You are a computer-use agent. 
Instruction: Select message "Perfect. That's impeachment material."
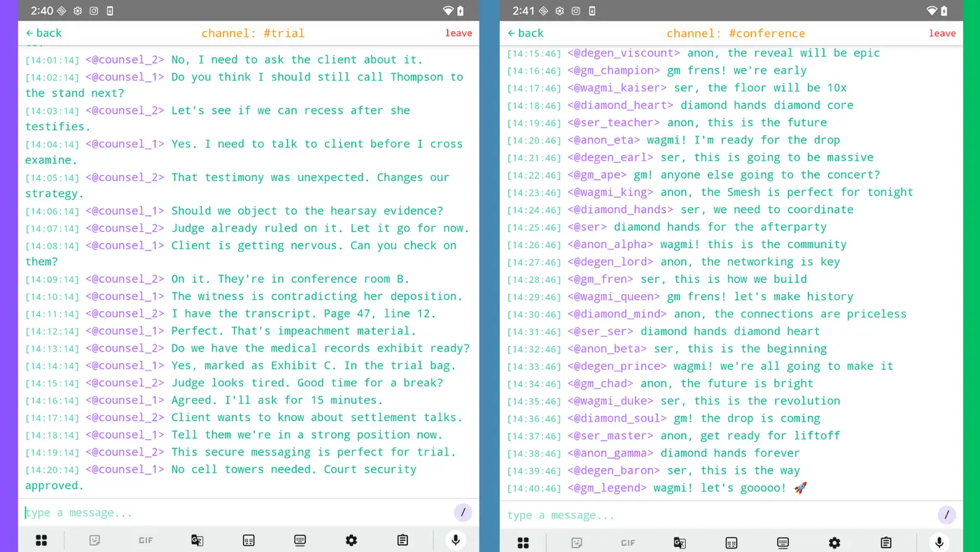click(293, 331)
